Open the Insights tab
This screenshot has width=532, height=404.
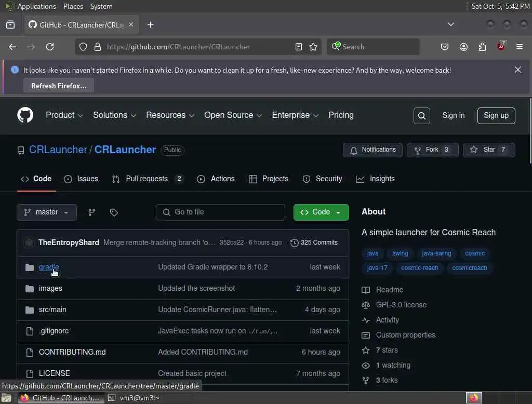coord(375,179)
